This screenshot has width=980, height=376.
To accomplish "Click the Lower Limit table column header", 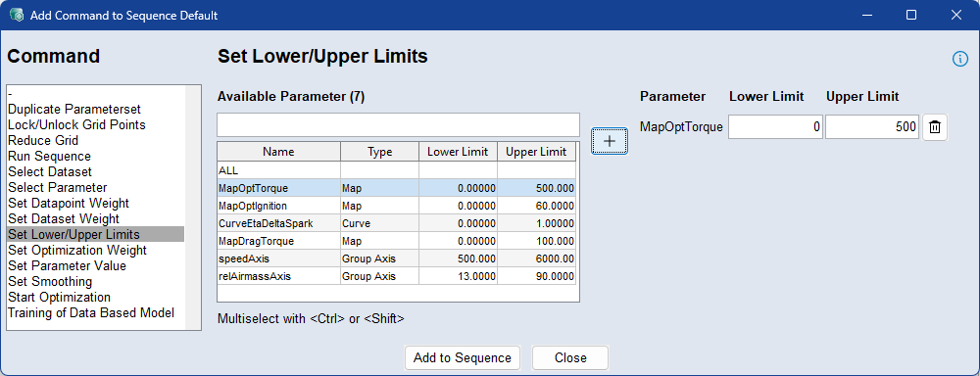I will tap(458, 152).
